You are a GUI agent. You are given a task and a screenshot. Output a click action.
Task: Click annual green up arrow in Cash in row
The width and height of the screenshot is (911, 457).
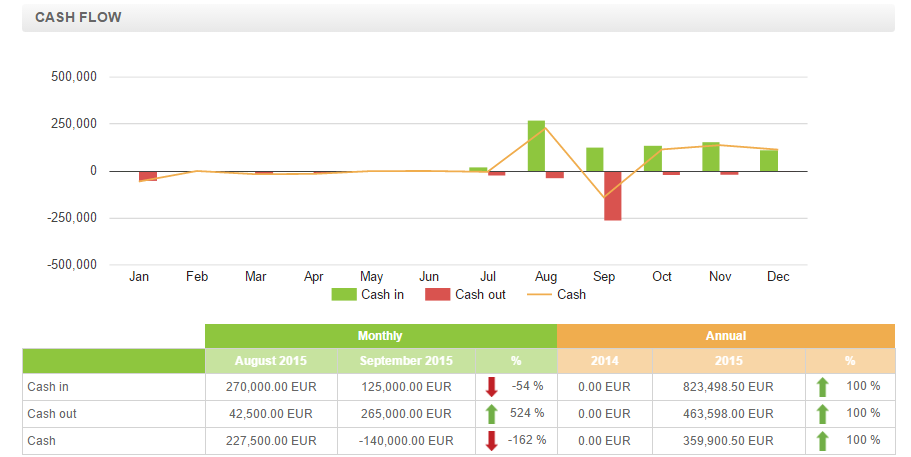point(822,387)
